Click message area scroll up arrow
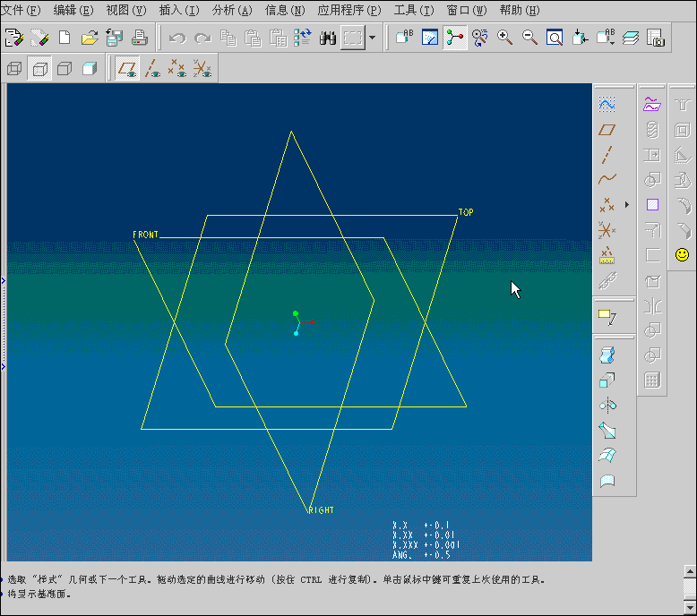Screen dimensions: 697x616 [690, 571]
